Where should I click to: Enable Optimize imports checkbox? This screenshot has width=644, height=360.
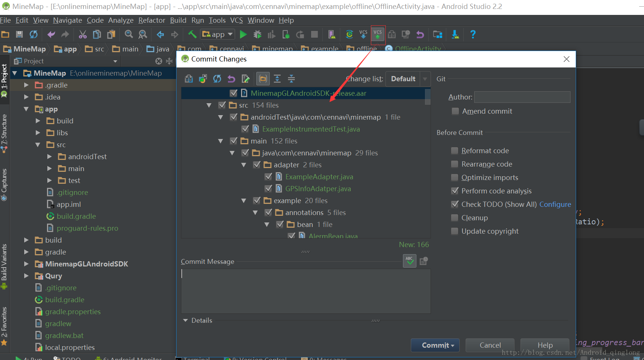[455, 177]
